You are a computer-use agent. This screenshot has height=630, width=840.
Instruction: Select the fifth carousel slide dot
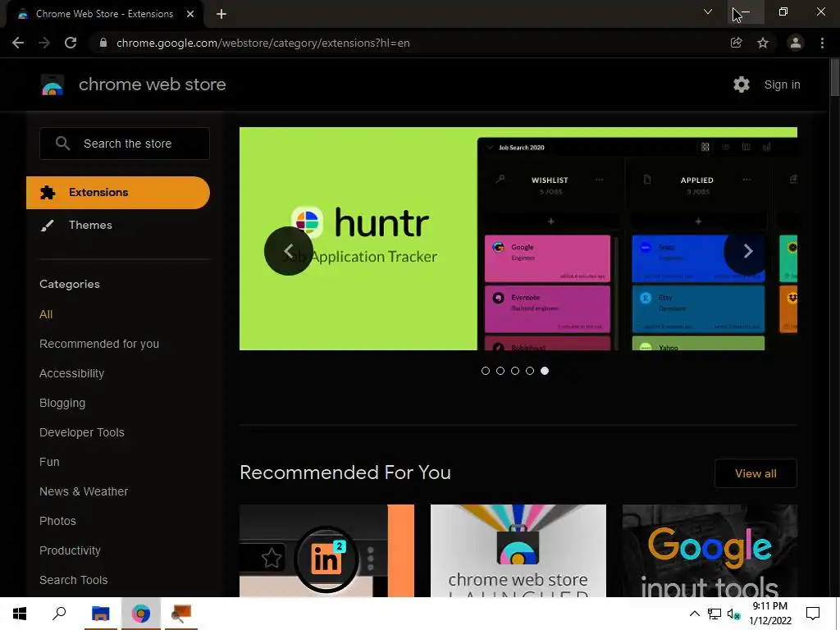(545, 371)
